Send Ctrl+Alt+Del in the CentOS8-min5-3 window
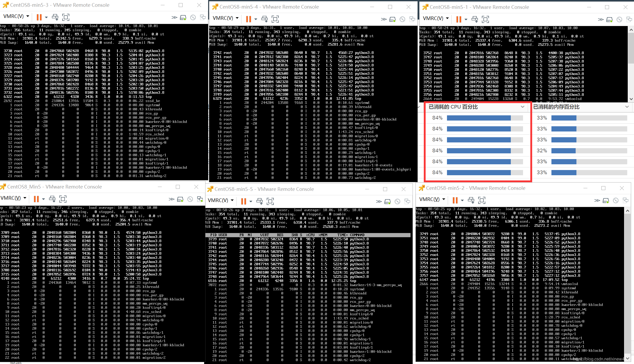Screen dimensions: 634x364 coord(55,17)
